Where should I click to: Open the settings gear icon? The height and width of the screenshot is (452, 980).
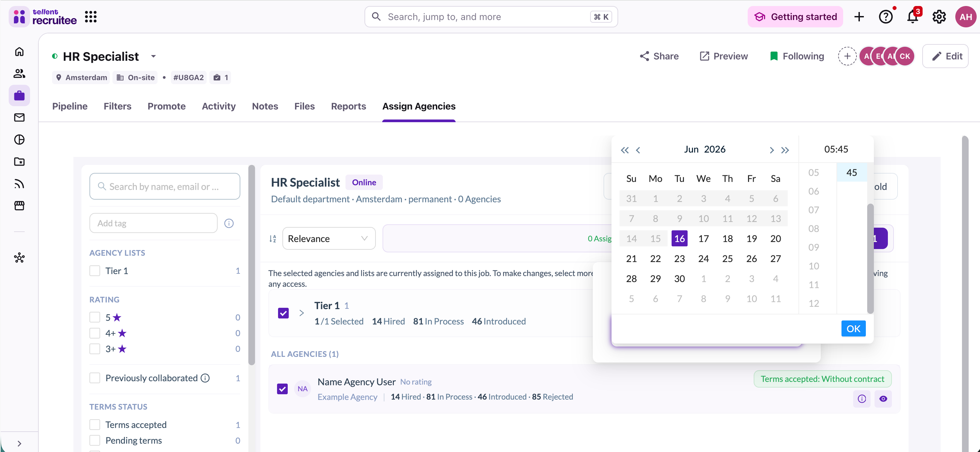(x=939, y=17)
